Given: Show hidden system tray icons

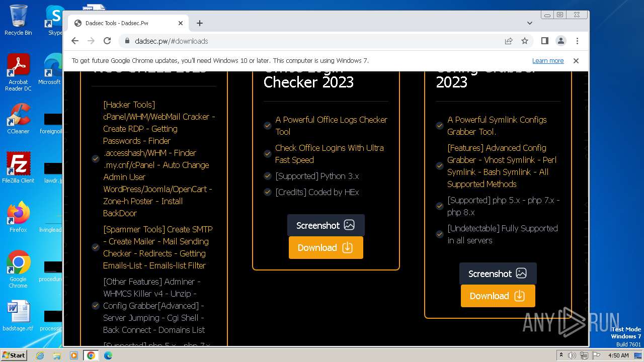Looking at the screenshot, I should 561,355.
